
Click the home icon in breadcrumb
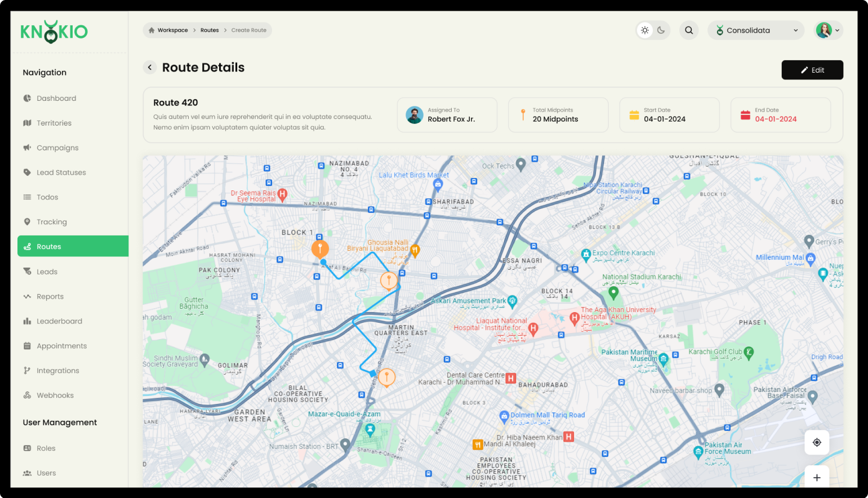click(x=152, y=30)
